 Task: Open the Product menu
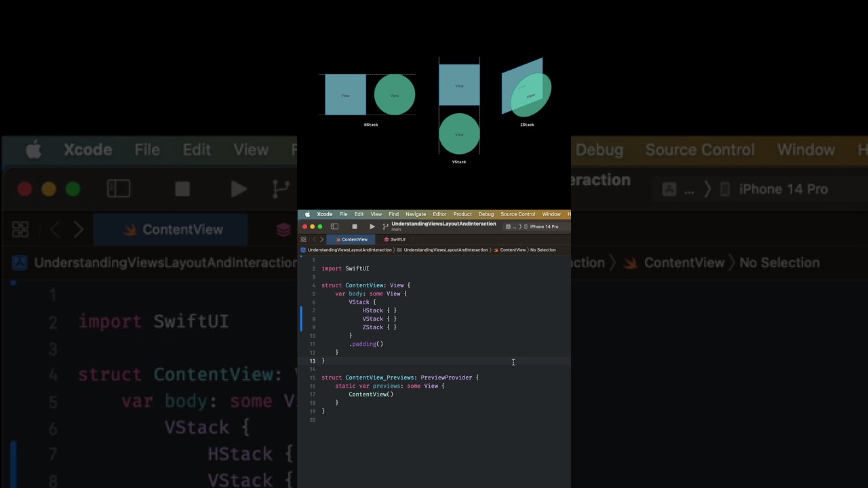tap(462, 214)
